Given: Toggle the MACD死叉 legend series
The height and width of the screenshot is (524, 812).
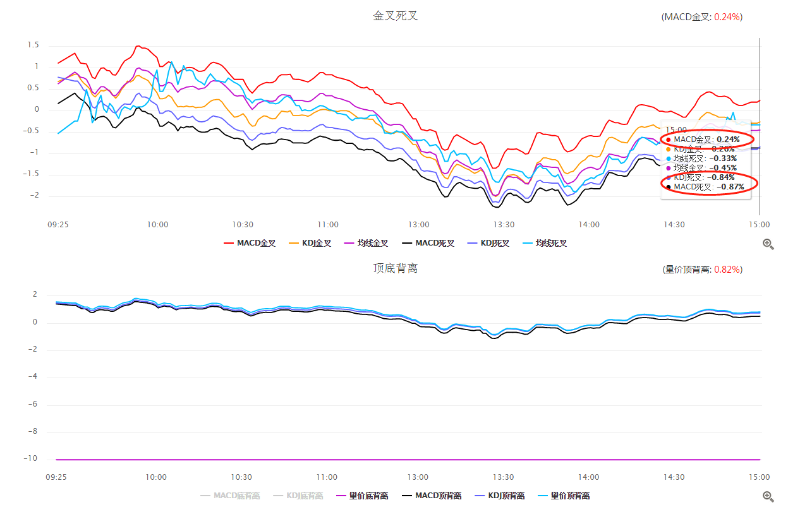Looking at the screenshot, I should click(428, 243).
